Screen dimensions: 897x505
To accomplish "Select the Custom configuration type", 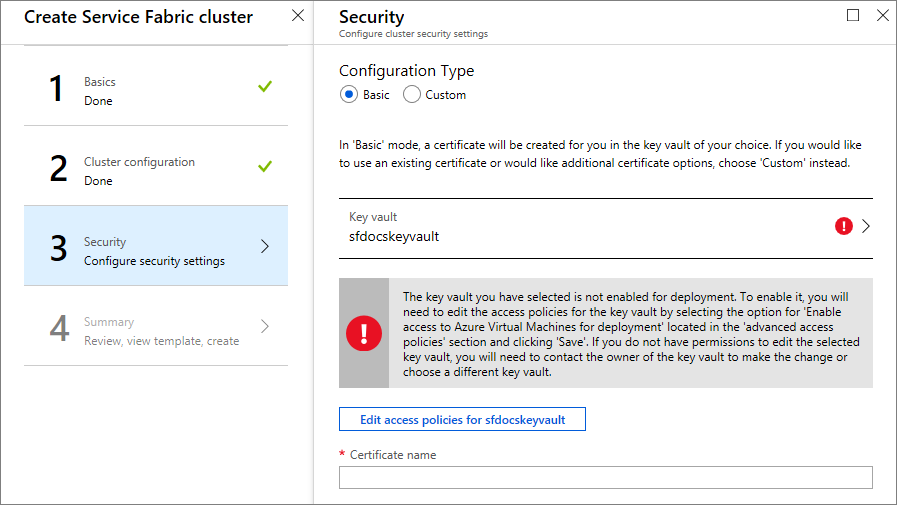I will 412,94.
